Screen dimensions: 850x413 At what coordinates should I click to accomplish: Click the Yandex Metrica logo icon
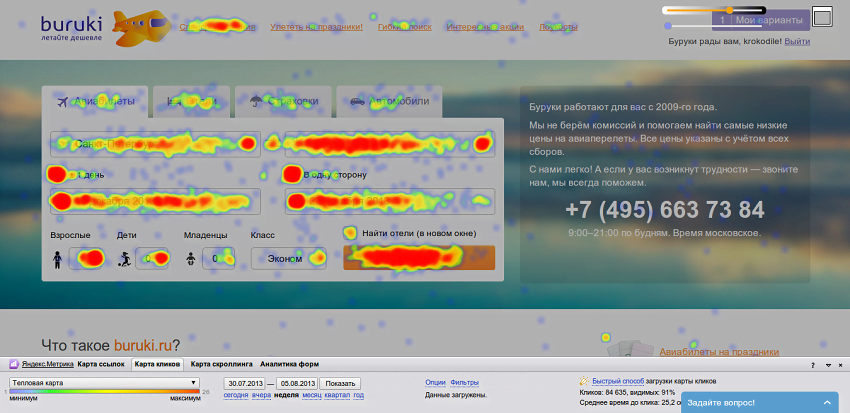[x=13, y=365]
